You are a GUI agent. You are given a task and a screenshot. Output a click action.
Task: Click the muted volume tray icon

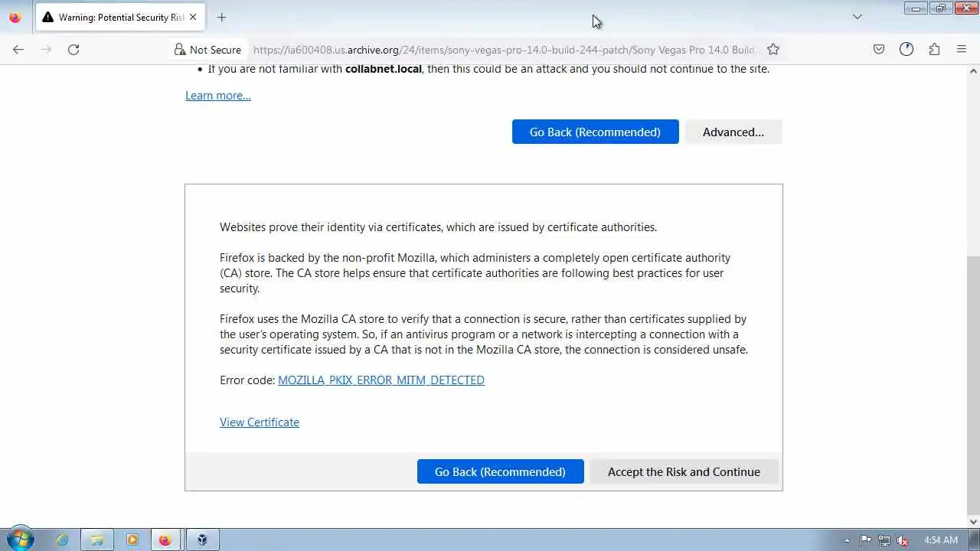tap(903, 540)
